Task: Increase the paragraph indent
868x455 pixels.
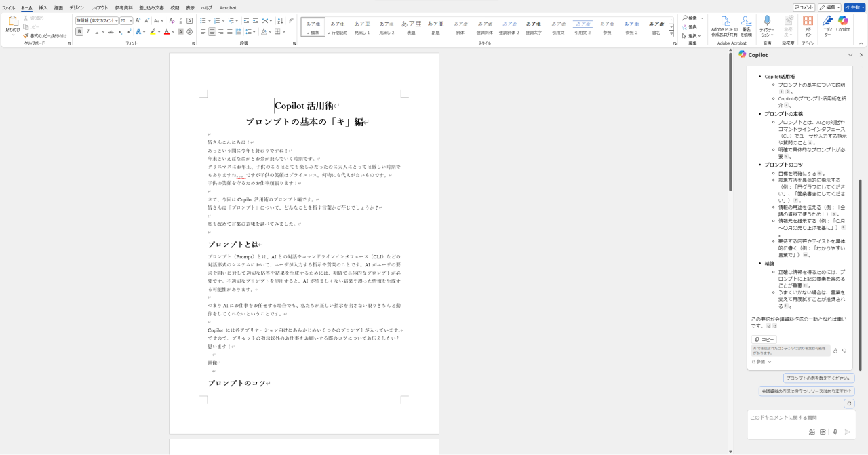Action: click(255, 21)
